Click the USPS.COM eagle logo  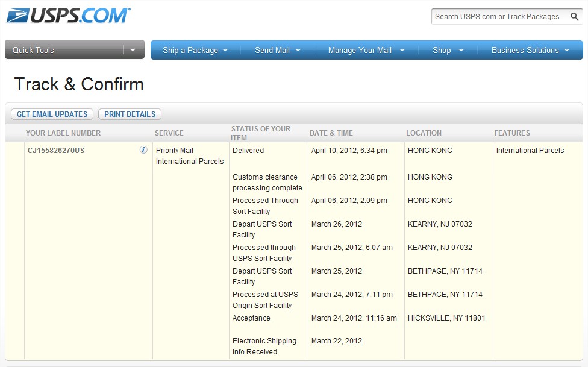(68, 16)
